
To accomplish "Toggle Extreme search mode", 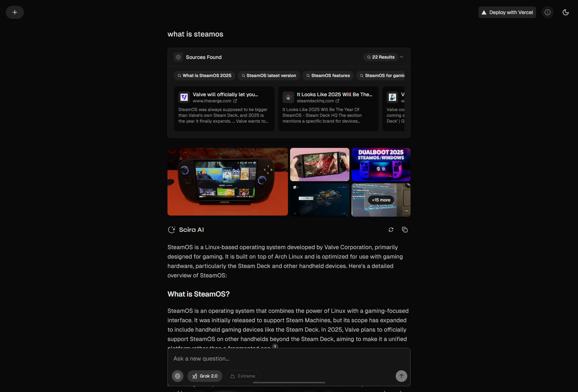I will (243, 376).
